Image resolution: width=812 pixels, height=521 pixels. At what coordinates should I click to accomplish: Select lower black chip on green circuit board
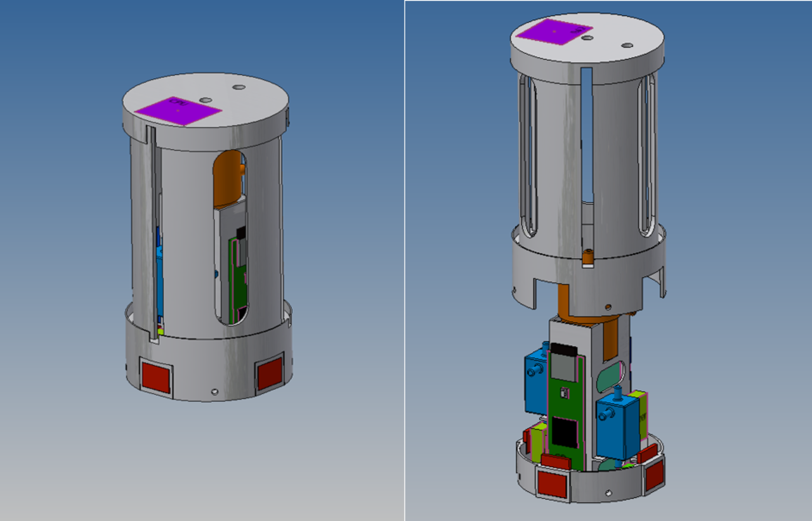(562, 434)
